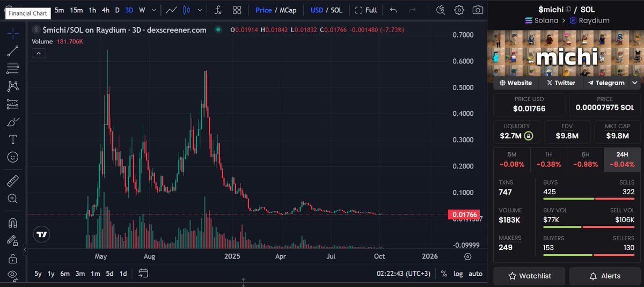Screen dimensions: 644x287
Task: Select the 15m timeframe
Action: pyautogui.click(x=76, y=10)
